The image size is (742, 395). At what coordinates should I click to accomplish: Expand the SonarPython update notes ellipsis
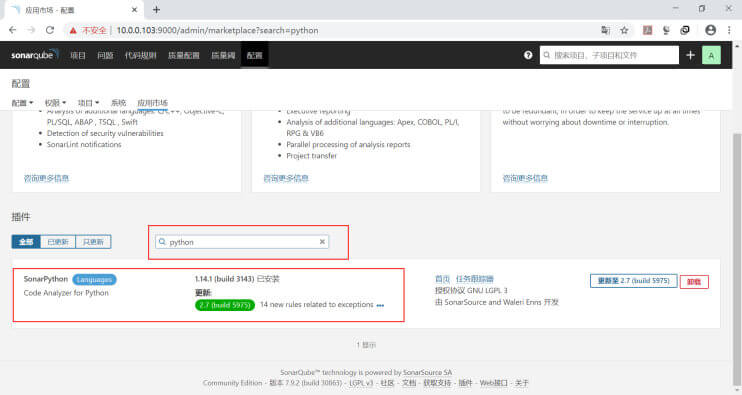[380, 305]
